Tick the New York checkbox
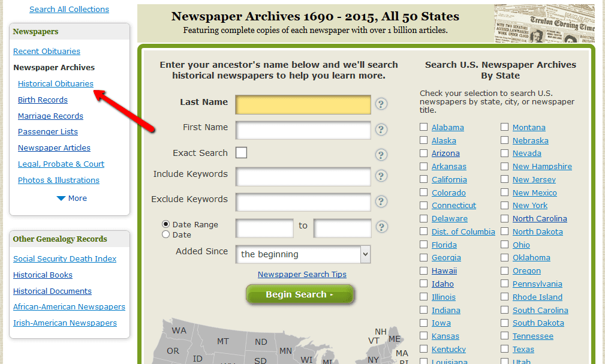The image size is (605, 364). 505,205
